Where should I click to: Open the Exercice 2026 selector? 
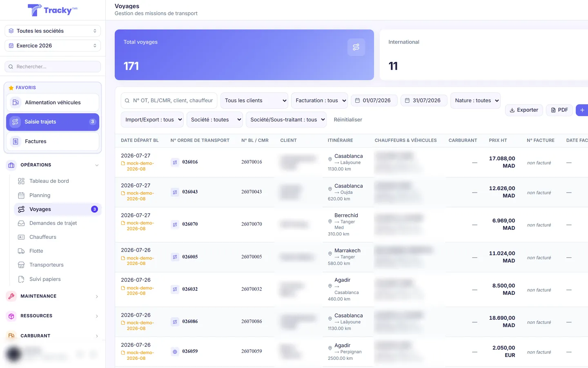(53, 46)
